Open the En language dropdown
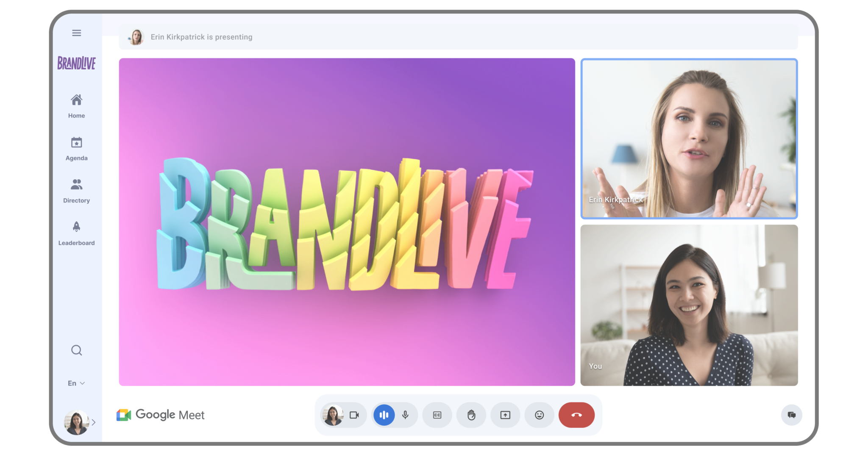The width and height of the screenshot is (868, 455). [76, 383]
